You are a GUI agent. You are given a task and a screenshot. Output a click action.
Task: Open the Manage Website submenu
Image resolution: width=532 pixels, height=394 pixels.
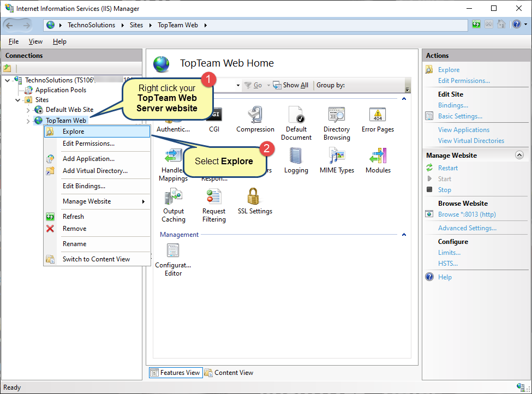coord(97,201)
